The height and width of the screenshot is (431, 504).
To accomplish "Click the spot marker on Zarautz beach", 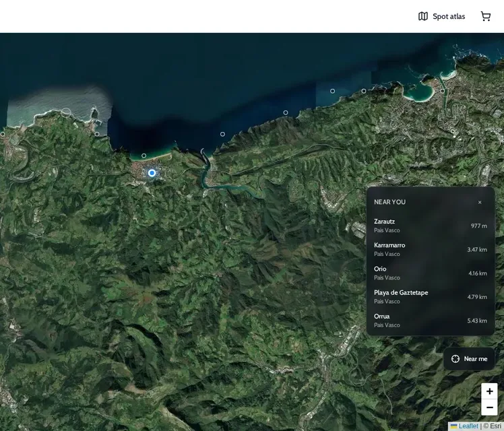I will (144, 156).
